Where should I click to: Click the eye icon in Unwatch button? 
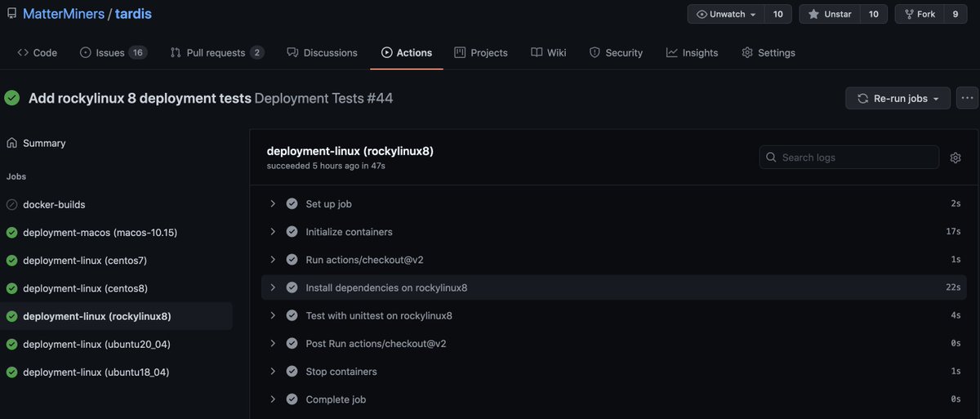pos(702,14)
